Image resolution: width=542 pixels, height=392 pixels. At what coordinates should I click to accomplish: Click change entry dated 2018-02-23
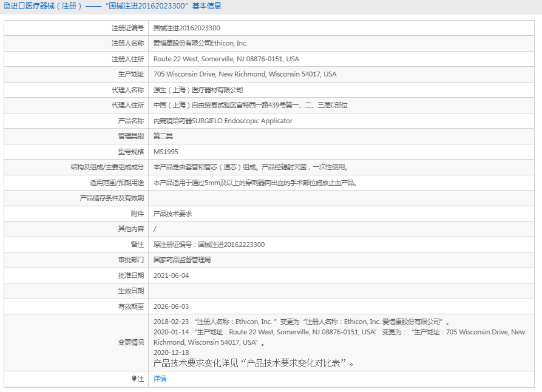tap(302, 322)
